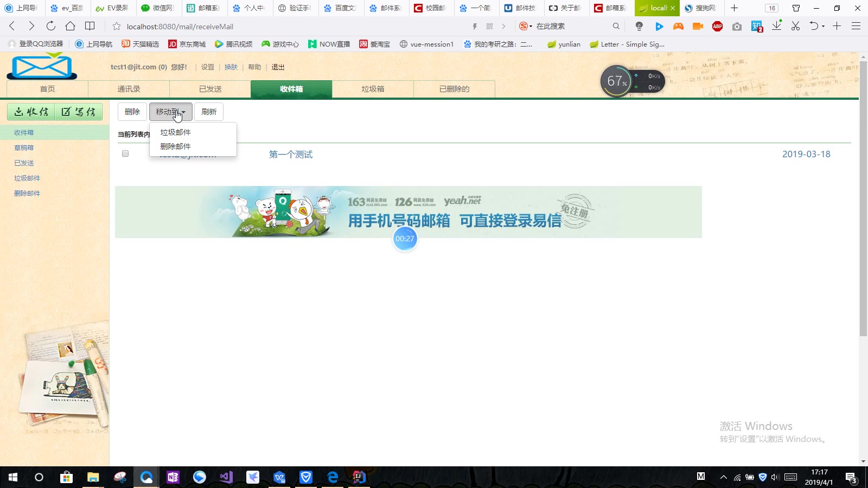This screenshot has width=868, height=488.
Task: Open the 京东商城 bookmark
Action: click(x=187, y=44)
